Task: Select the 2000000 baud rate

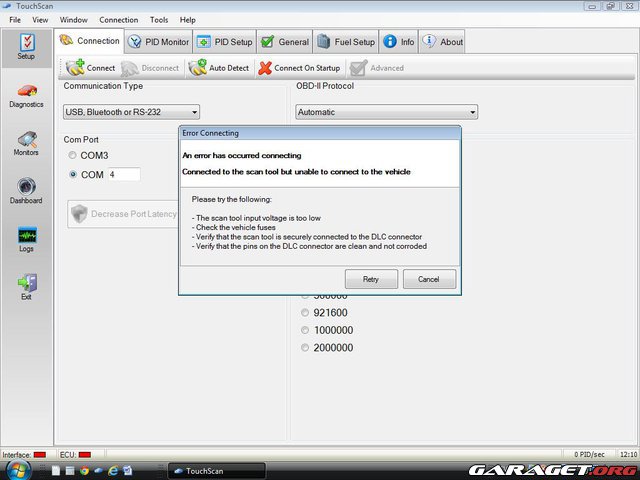Action: (x=304, y=347)
